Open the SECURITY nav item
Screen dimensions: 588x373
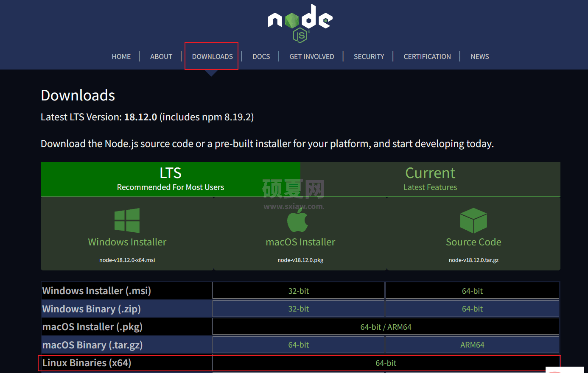click(369, 56)
